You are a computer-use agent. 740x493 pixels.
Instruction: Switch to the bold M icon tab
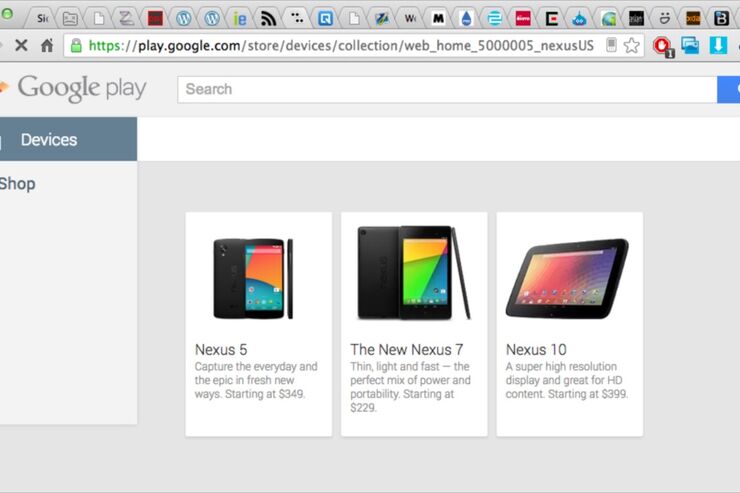438,18
